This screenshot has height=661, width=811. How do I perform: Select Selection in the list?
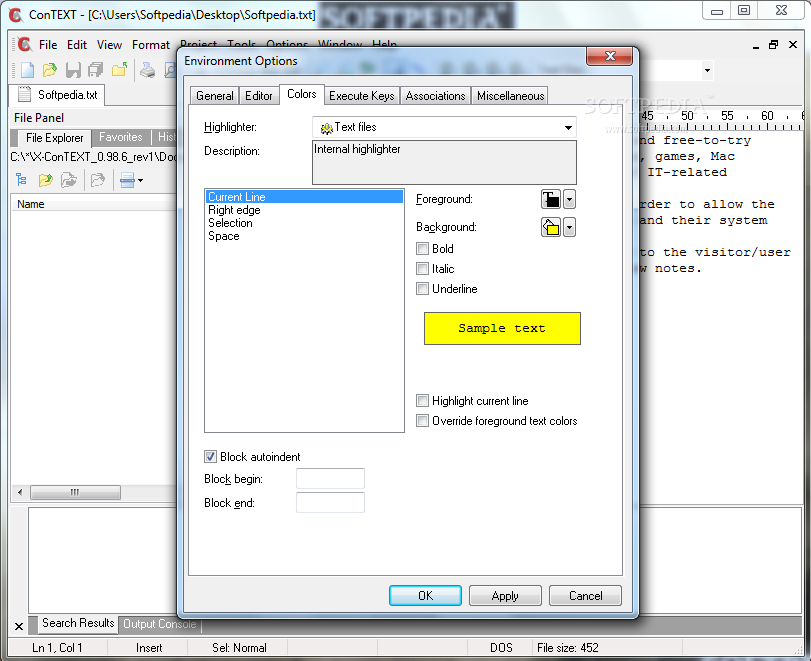(304, 223)
